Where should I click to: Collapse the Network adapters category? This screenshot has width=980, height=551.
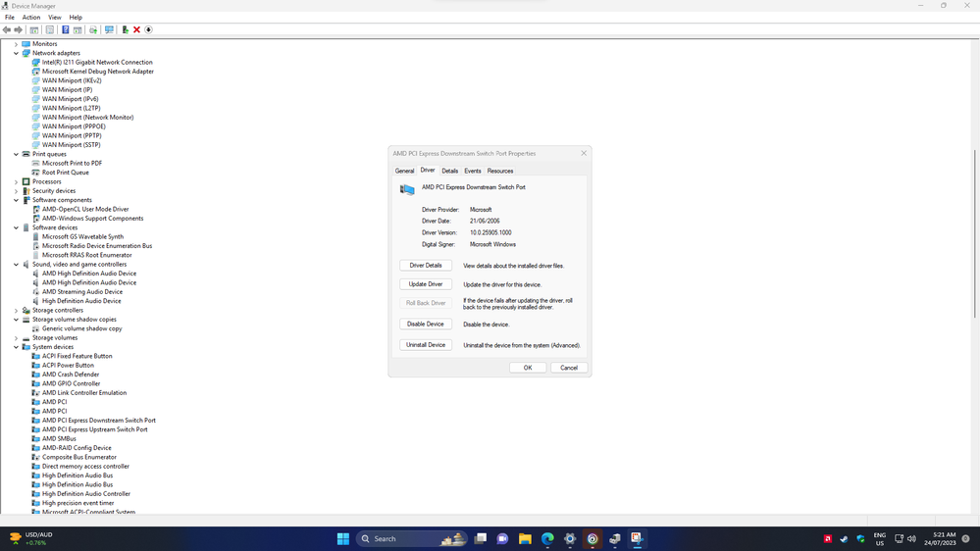pyautogui.click(x=17, y=53)
